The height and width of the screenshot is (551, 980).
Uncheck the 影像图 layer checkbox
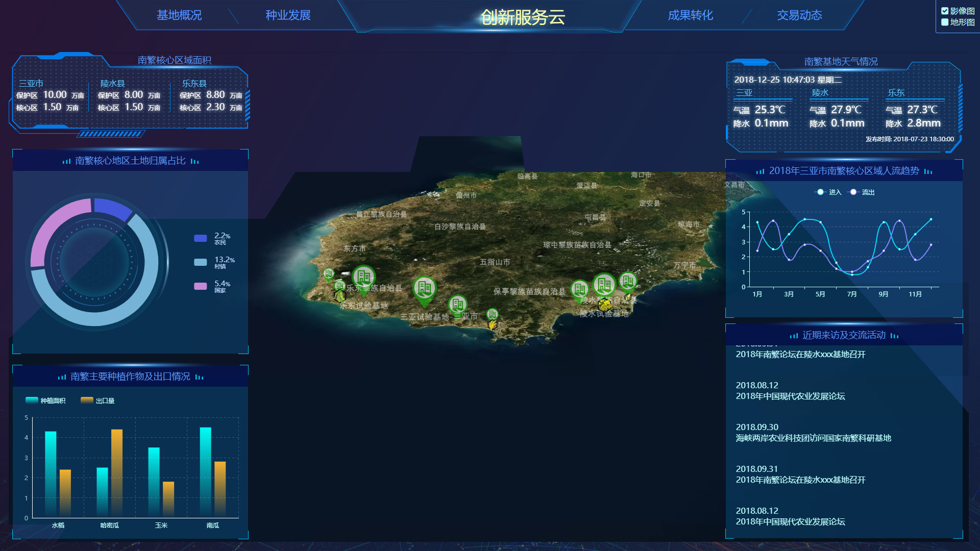click(x=945, y=11)
